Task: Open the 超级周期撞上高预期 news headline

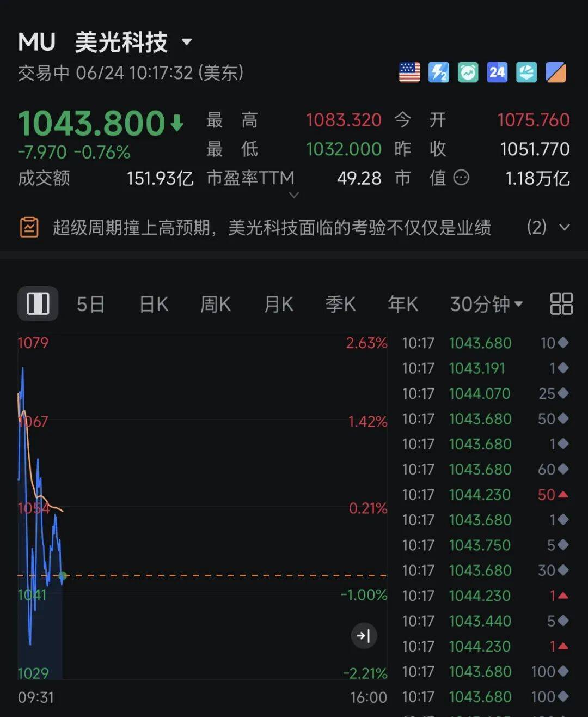Action: point(272,227)
